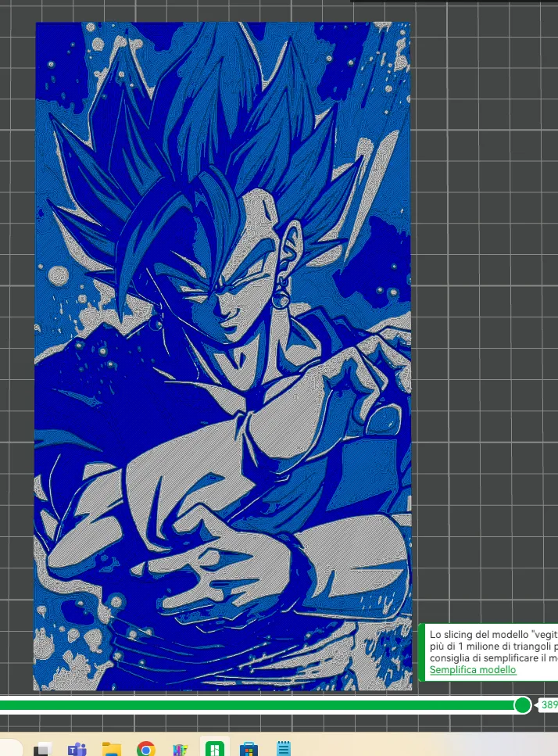This screenshot has width=558, height=756.
Task: Open Microsoft Store from the taskbar
Action: (x=249, y=750)
